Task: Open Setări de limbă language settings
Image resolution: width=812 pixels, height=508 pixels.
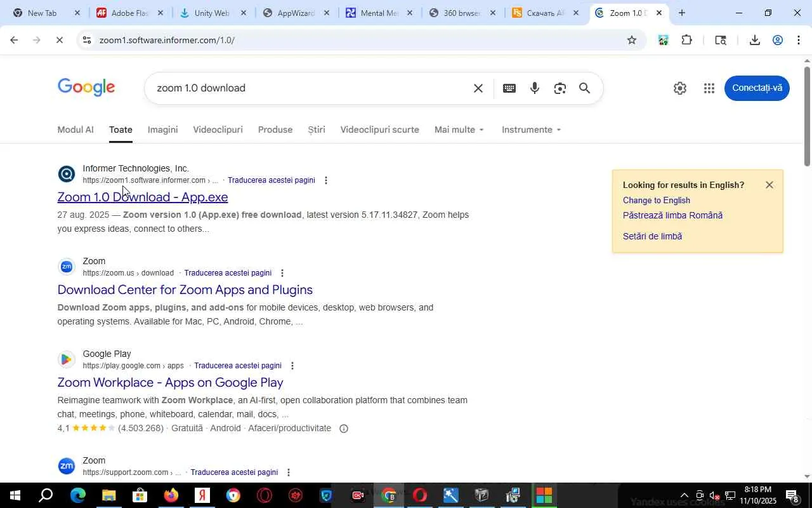Action: click(652, 236)
